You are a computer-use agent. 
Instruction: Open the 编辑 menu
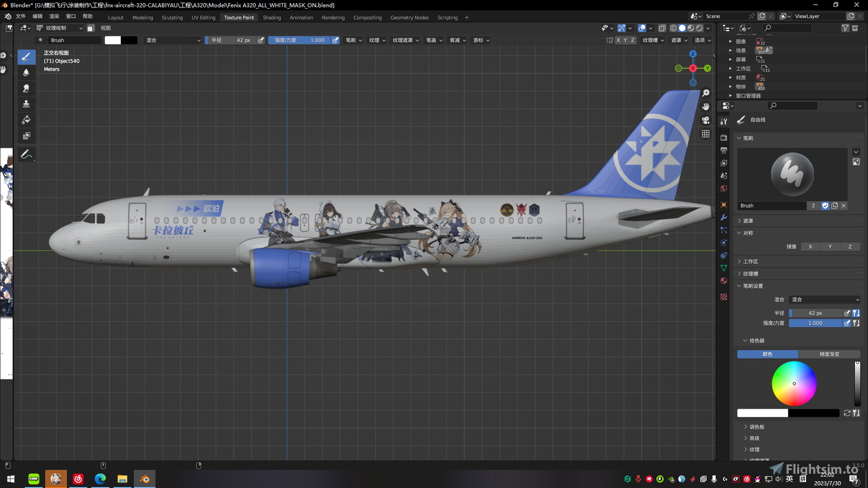pyautogui.click(x=38, y=17)
